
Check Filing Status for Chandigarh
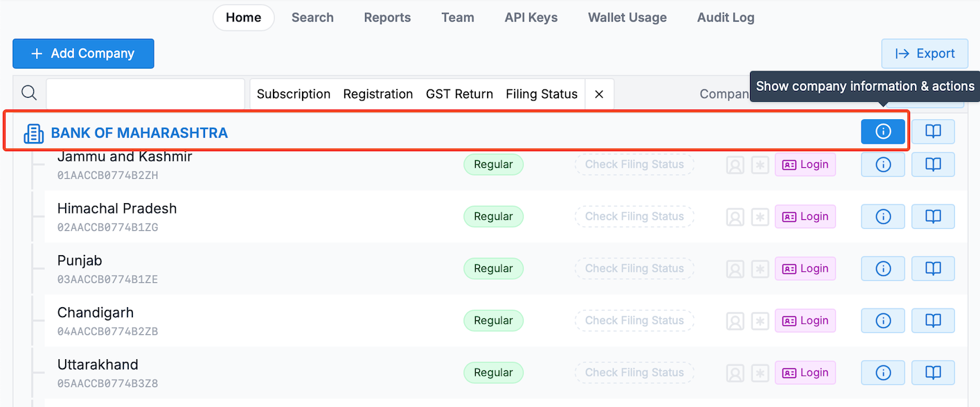(634, 320)
